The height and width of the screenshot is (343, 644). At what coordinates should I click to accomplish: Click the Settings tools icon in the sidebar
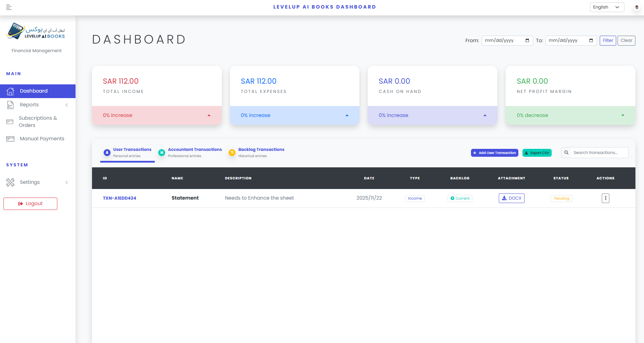[10, 182]
